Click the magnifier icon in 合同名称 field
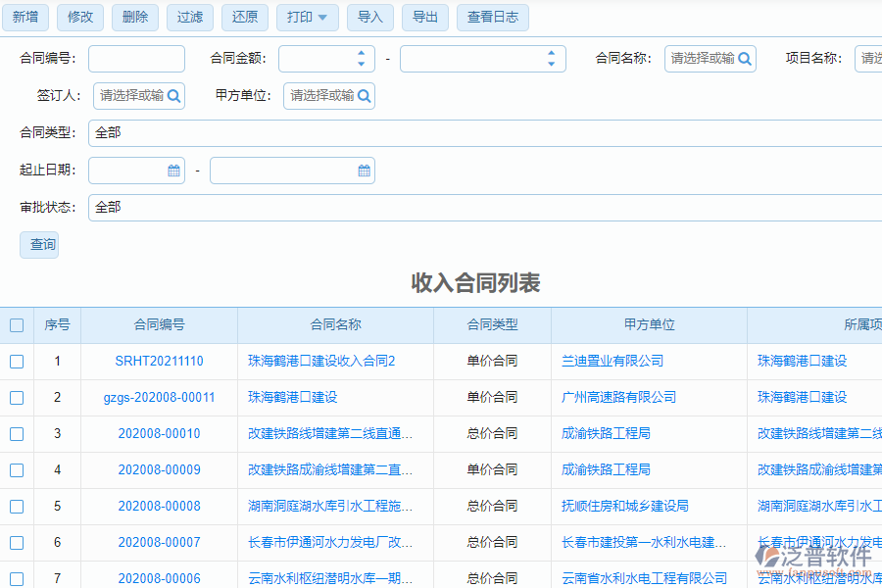This screenshot has height=588, width=882. tap(745, 59)
